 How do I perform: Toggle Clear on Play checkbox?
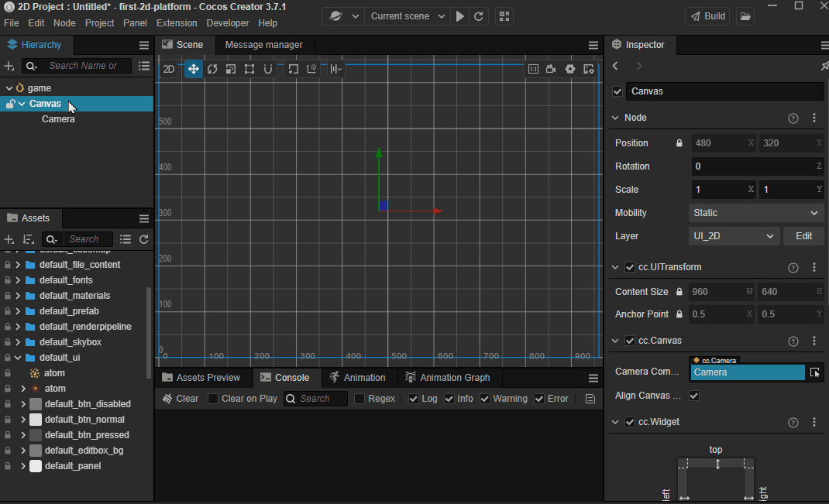[x=213, y=399]
